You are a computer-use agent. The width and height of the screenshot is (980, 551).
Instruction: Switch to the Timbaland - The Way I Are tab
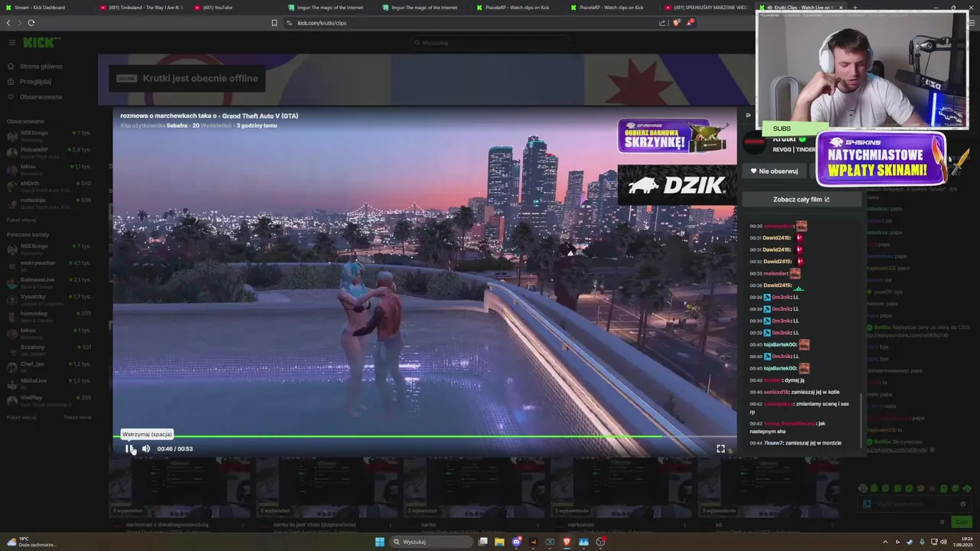click(142, 8)
